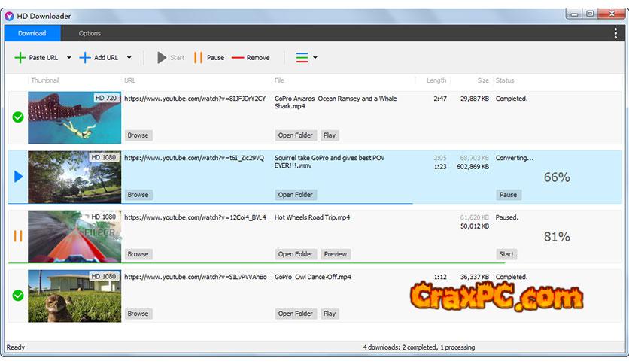The width and height of the screenshot is (629, 364).
Task: Click the orange paused icon for Hot Wheels video
Action: pyautogui.click(x=18, y=236)
